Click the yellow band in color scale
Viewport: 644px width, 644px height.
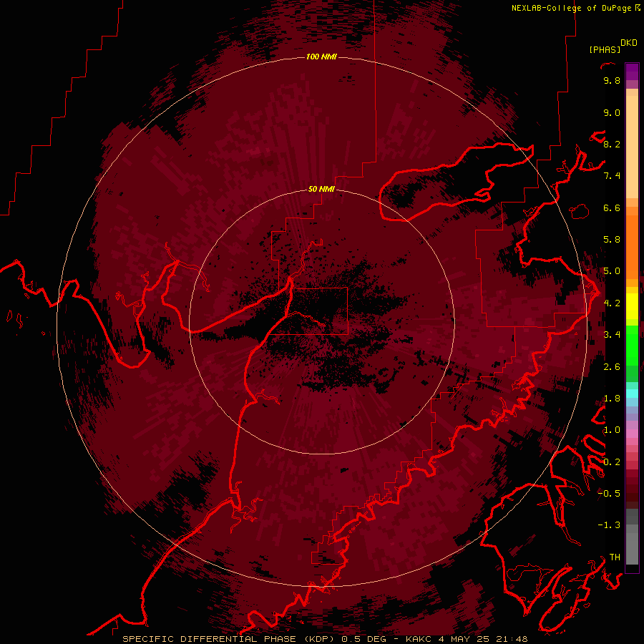(x=632, y=306)
